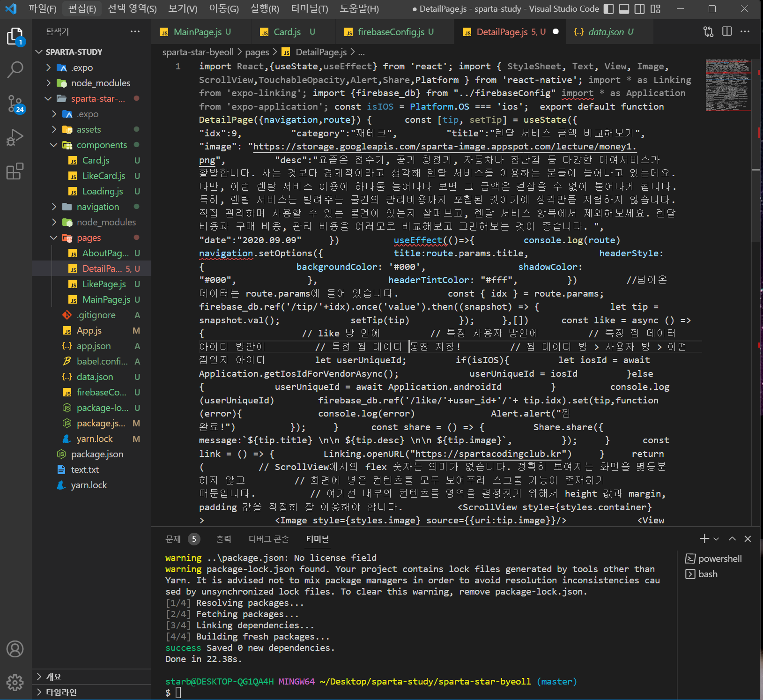The image size is (763, 700).
Task: Click DetailPage.js breadcrumb segment
Action: pyautogui.click(x=321, y=52)
